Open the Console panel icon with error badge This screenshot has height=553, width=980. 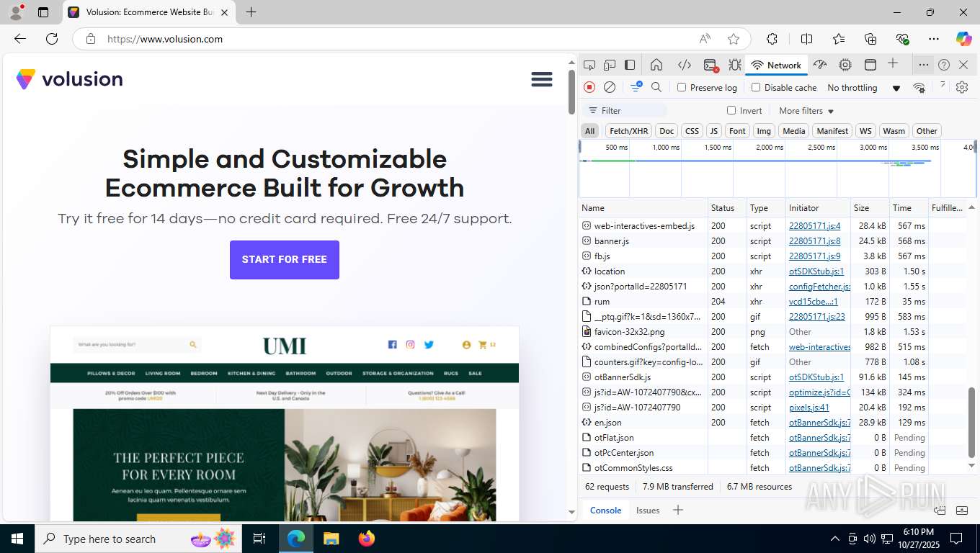710,66
